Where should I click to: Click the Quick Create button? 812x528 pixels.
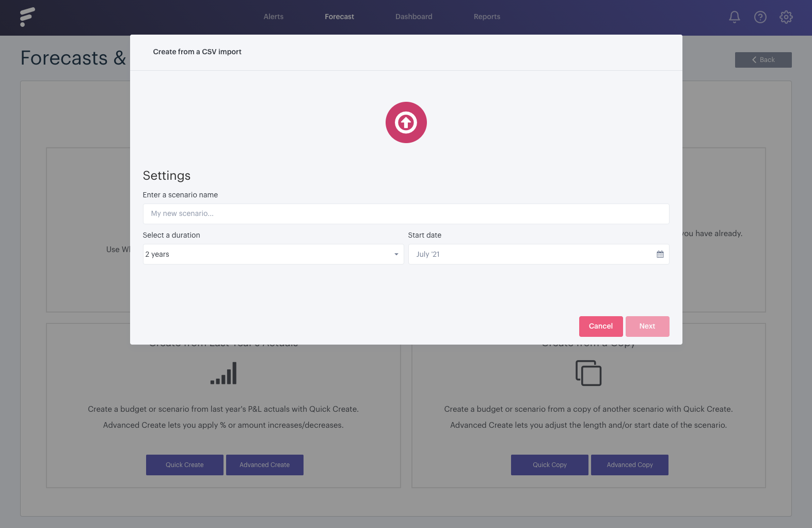pos(185,465)
